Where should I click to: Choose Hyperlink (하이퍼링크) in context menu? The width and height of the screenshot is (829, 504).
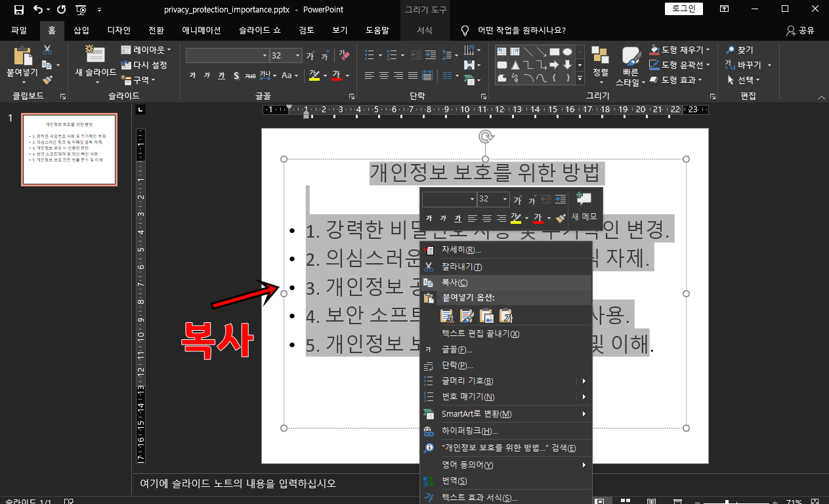506,431
